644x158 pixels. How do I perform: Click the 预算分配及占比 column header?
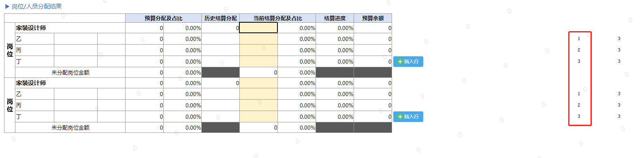[x=163, y=18]
